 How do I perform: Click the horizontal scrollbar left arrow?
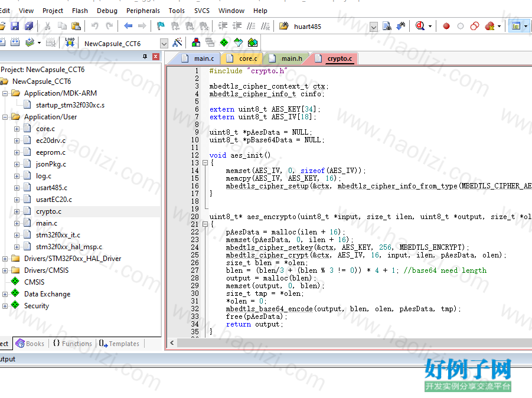[172, 342]
